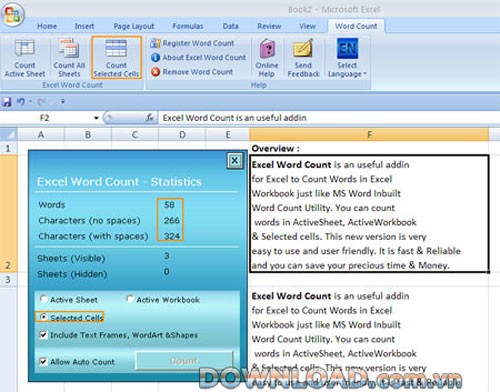Click the insert function fx icon
500x392 pixels.
click(150, 118)
